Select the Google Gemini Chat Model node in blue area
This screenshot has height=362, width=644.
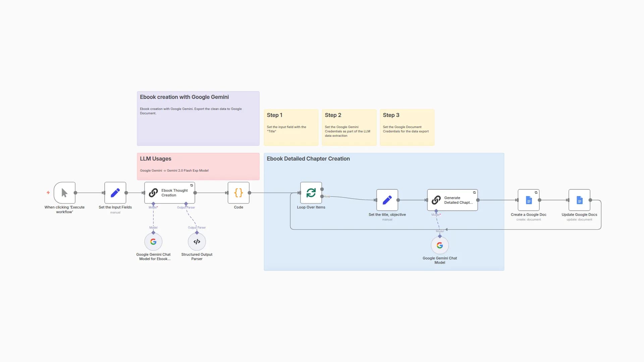[440, 245]
